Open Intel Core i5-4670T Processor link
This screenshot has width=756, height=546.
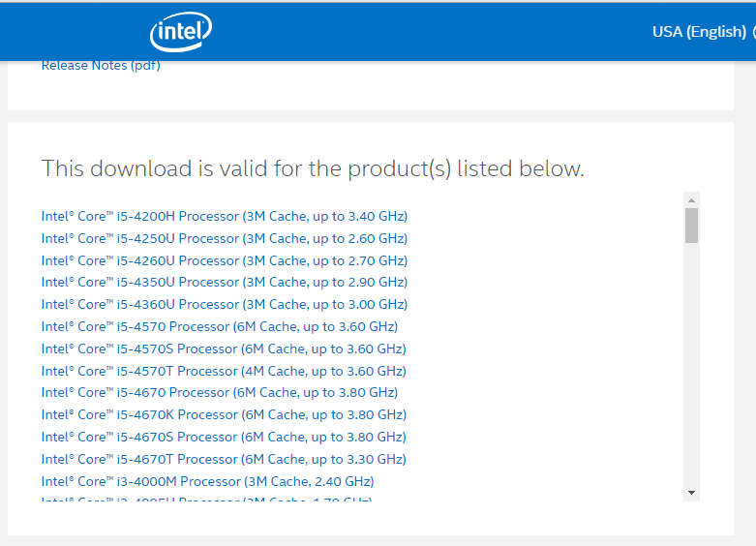pos(224,460)
